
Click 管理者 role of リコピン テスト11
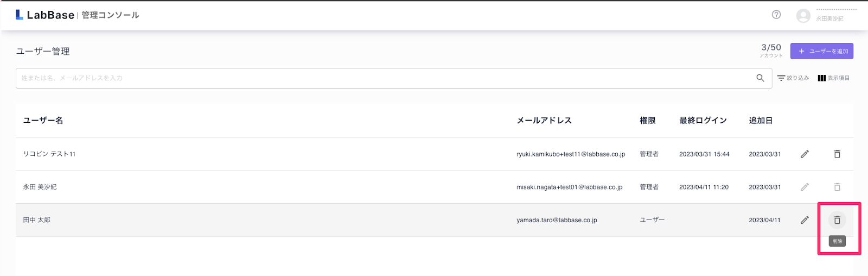tap(649, 154)
